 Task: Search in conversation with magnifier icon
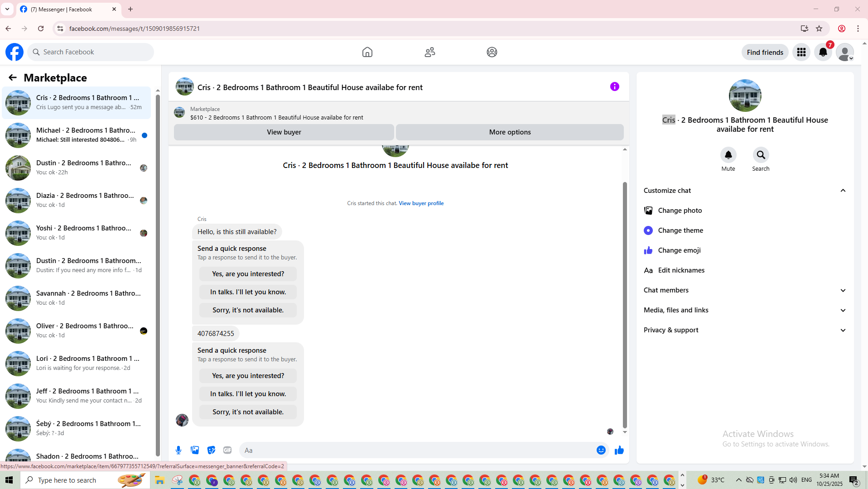(761, 155)
